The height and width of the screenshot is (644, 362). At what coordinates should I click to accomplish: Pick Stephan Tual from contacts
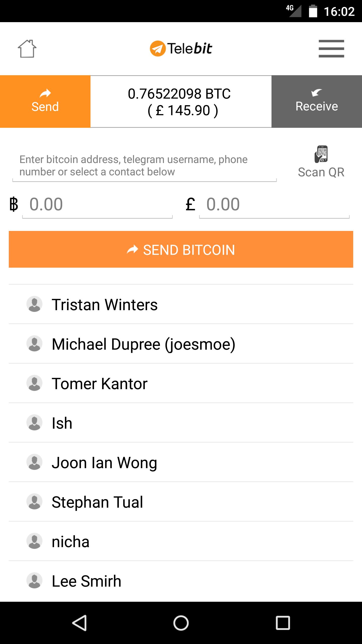click(x=97, y=502)
